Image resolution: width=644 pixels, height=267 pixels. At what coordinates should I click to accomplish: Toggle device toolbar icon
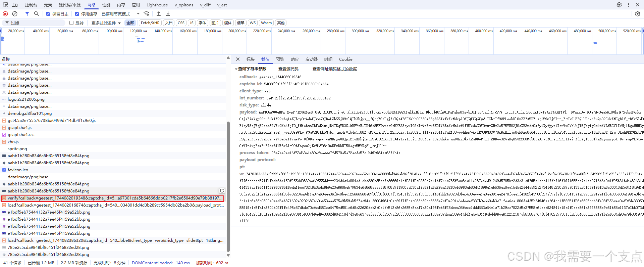pos(15,5)
